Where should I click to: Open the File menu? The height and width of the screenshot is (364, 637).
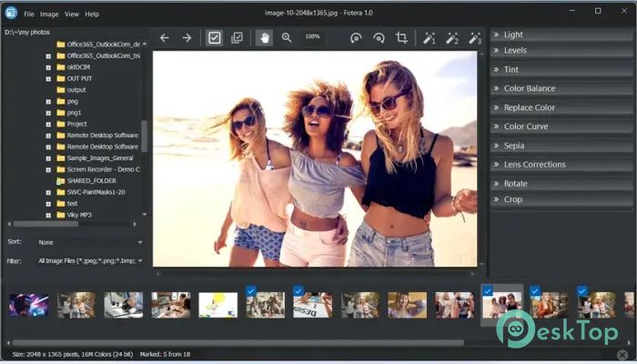tap(29, 14)
